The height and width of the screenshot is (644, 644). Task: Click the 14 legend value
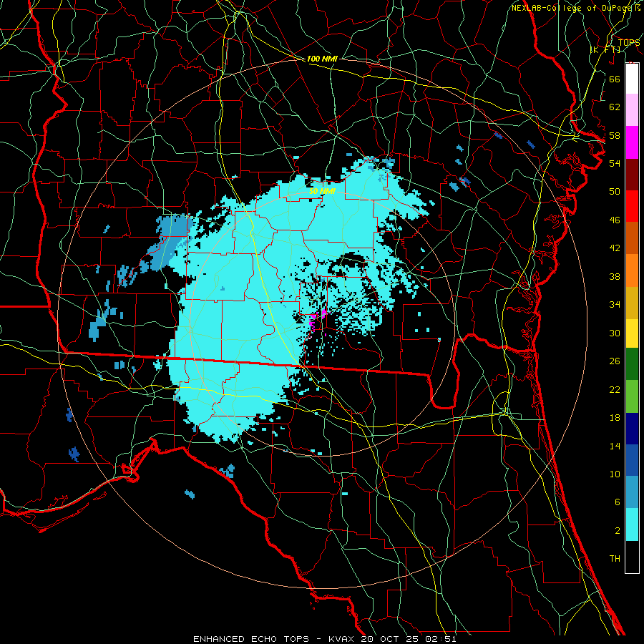[615, 446]
